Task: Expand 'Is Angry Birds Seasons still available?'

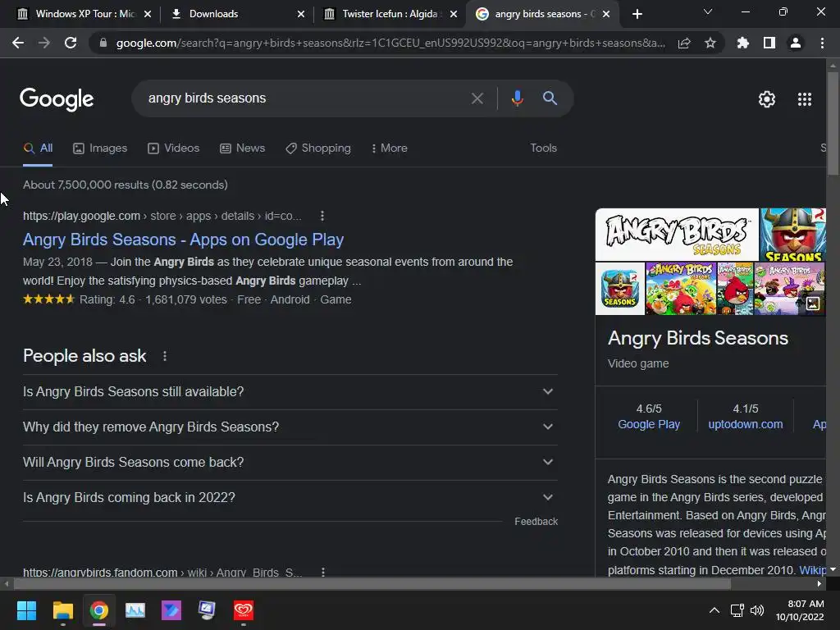Action: point(290,391)
